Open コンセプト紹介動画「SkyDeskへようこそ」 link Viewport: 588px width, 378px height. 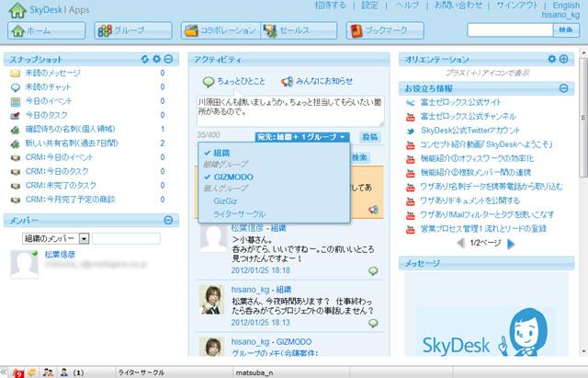pos(487,144)
